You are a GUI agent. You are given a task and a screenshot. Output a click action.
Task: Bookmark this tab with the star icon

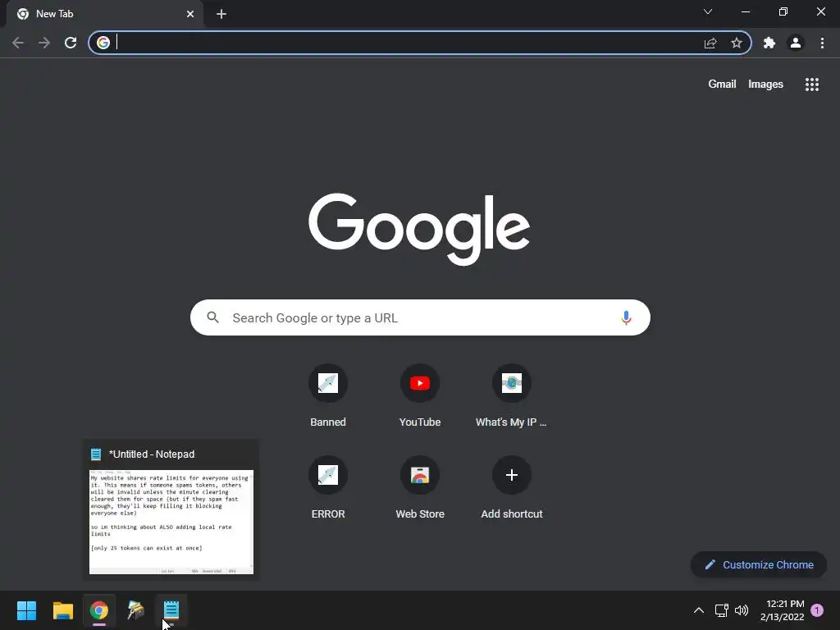[737, 43]
